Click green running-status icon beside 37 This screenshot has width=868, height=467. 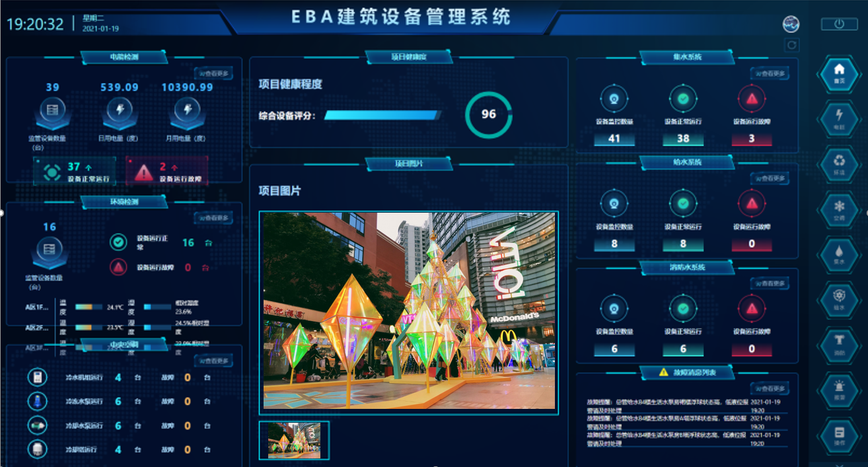[x=52, y=172]
